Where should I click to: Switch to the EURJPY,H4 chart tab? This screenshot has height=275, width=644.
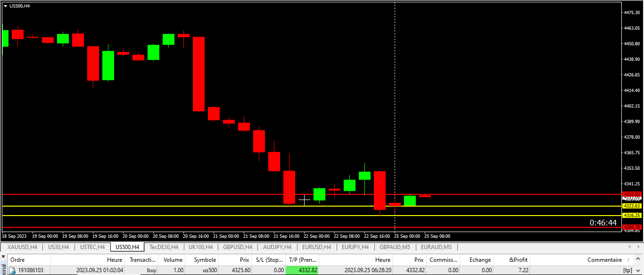355,247
